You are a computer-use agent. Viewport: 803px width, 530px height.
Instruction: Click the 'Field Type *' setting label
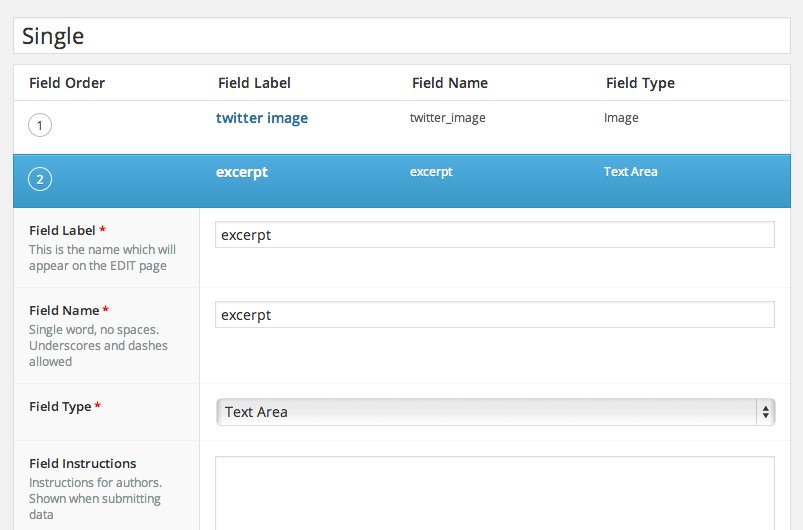pos(64,407)
